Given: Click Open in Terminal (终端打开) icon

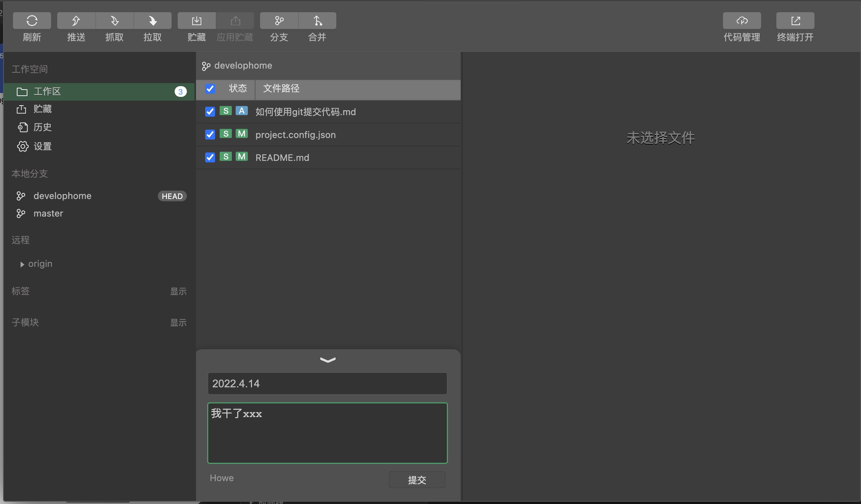Looking at the screenshot, I should (x=795, y=21).
